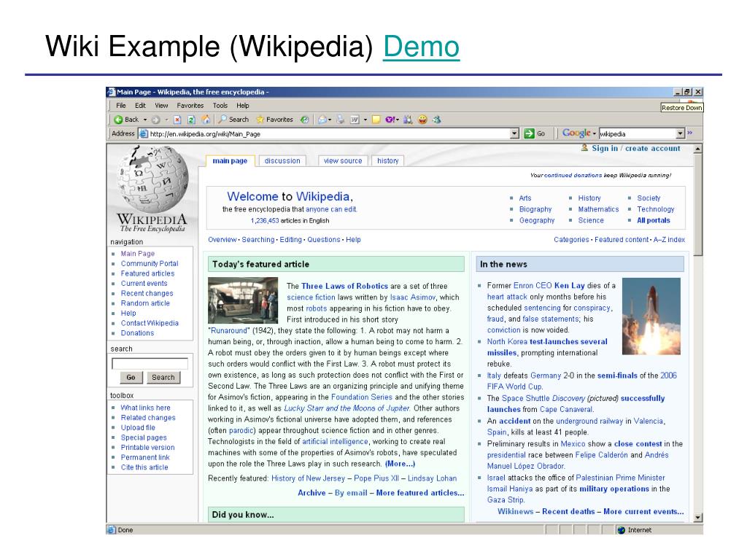Expand the Mail icon dropdown arrow
Screen dimensions: 747x560
click(x=330, y=120)
